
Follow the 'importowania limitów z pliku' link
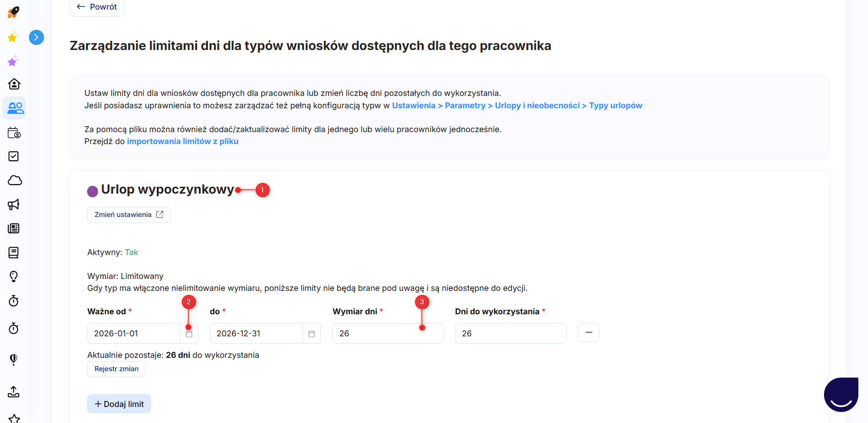click(x=182, y=141)
